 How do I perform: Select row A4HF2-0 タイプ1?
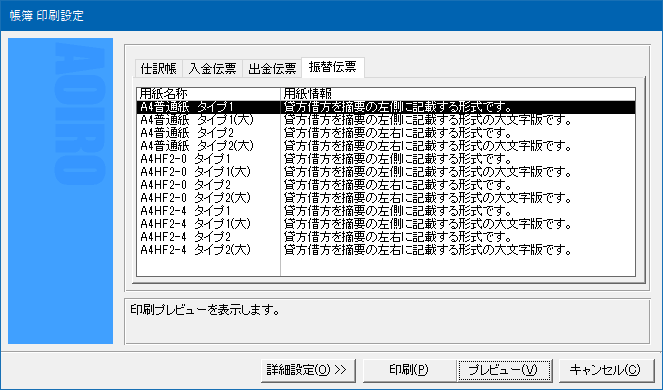coord(386,159)
